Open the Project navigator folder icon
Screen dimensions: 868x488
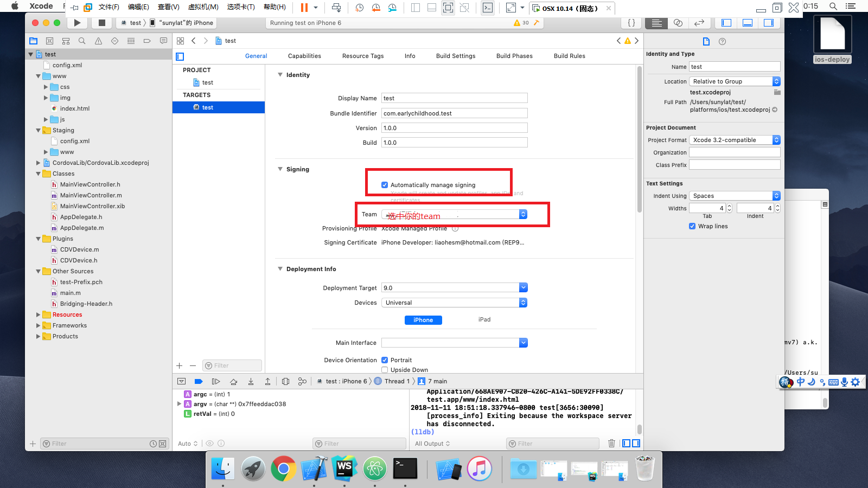(33, 41)
